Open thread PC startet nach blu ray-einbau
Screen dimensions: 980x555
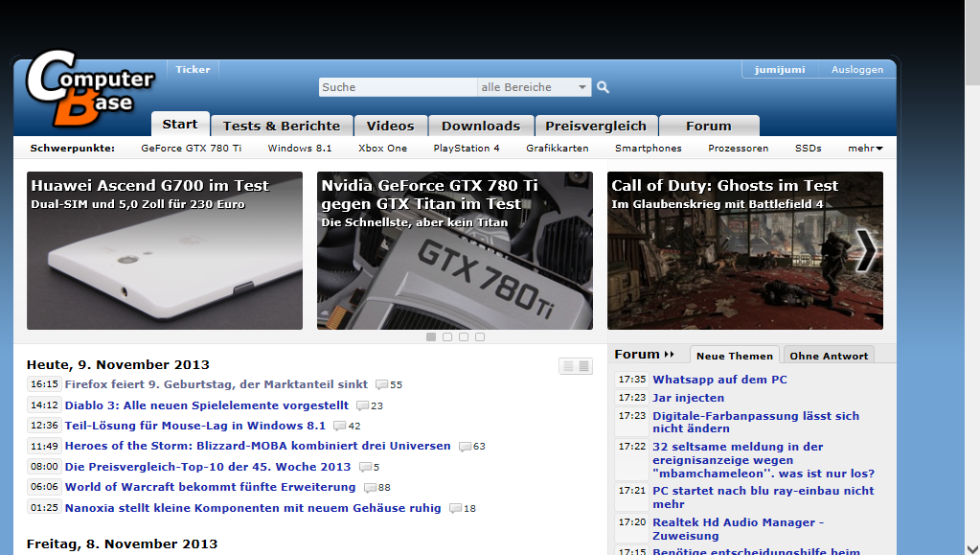(763, 497)
